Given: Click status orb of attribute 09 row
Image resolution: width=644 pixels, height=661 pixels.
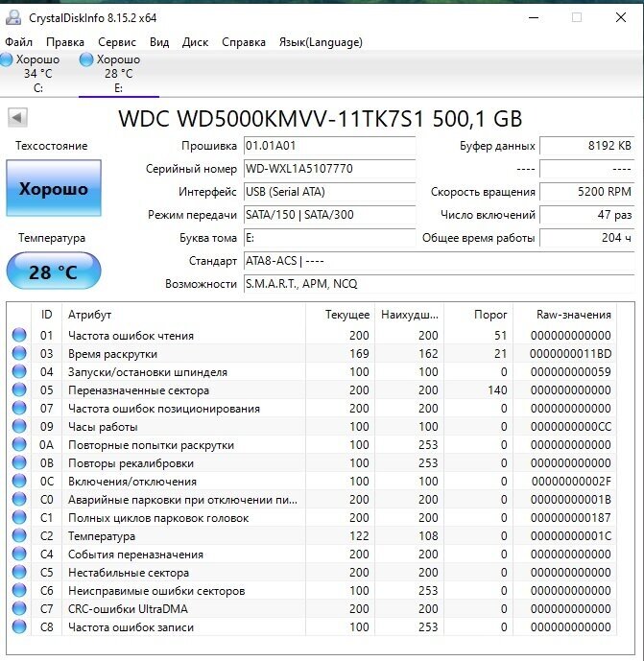Looking at the screenshot, I should click(19, 426).
